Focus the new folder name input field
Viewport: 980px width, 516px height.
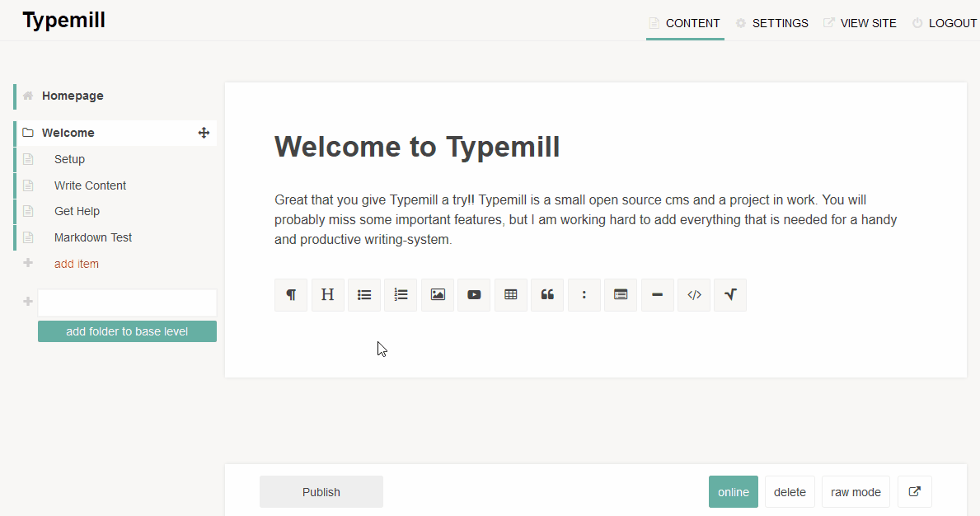pos(127,303)
